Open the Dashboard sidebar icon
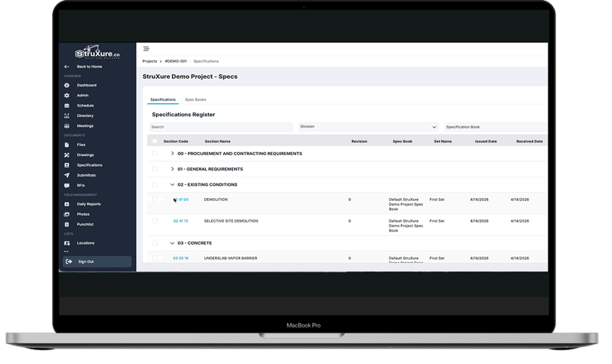The width and height of the screenshot is (612, 364). pos(67,86)
